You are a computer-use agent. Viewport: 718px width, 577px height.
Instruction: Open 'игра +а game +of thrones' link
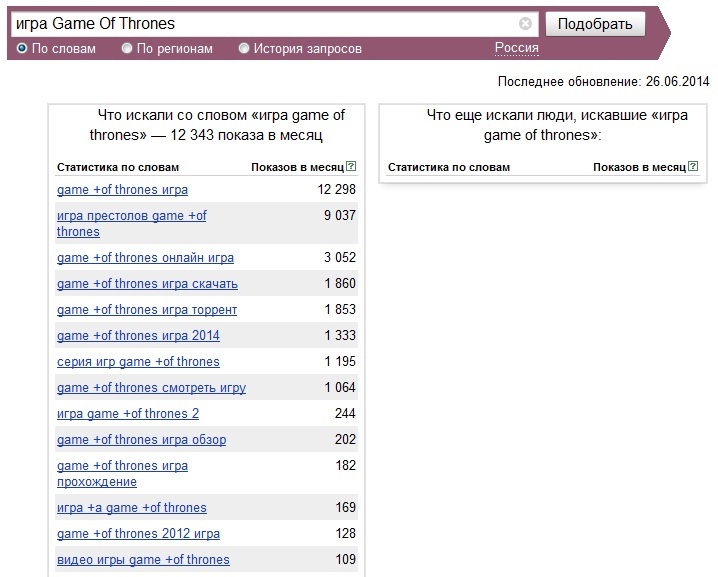tap(131, 508)
